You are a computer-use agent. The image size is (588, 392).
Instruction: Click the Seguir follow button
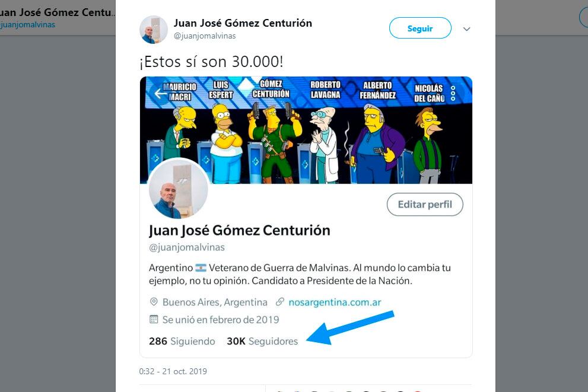[419, 28]
